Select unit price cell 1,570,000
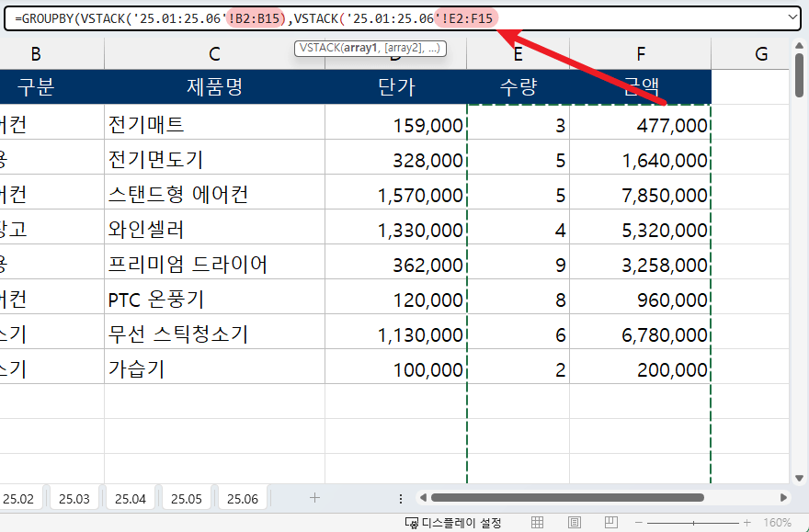Screen dimensions: 809x532 [x=395, y=192]
